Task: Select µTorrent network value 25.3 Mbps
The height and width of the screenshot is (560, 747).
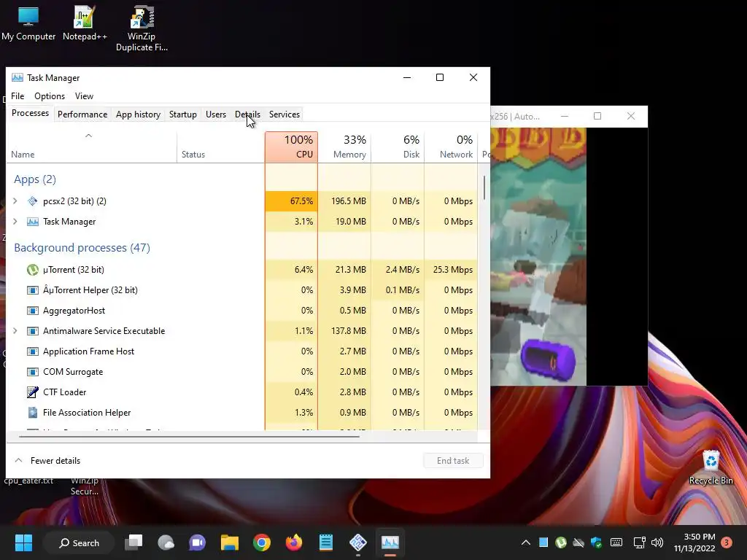Action: 451,270
